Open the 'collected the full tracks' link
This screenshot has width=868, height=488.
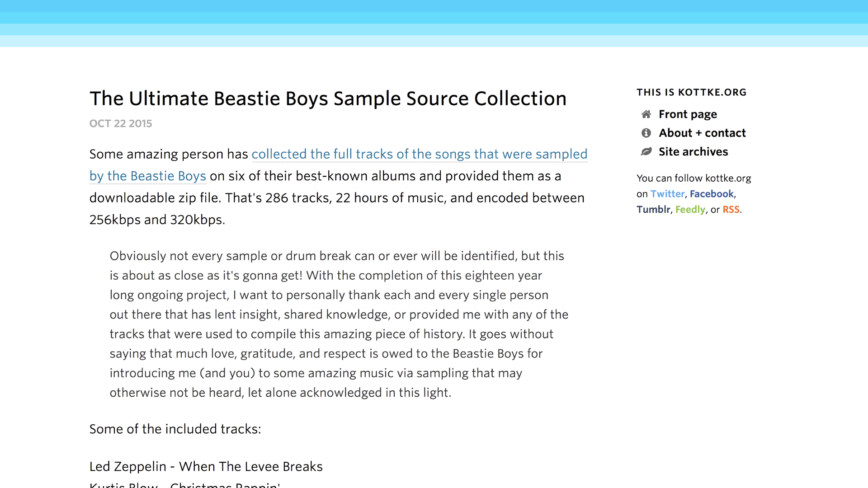pos(420,154)
